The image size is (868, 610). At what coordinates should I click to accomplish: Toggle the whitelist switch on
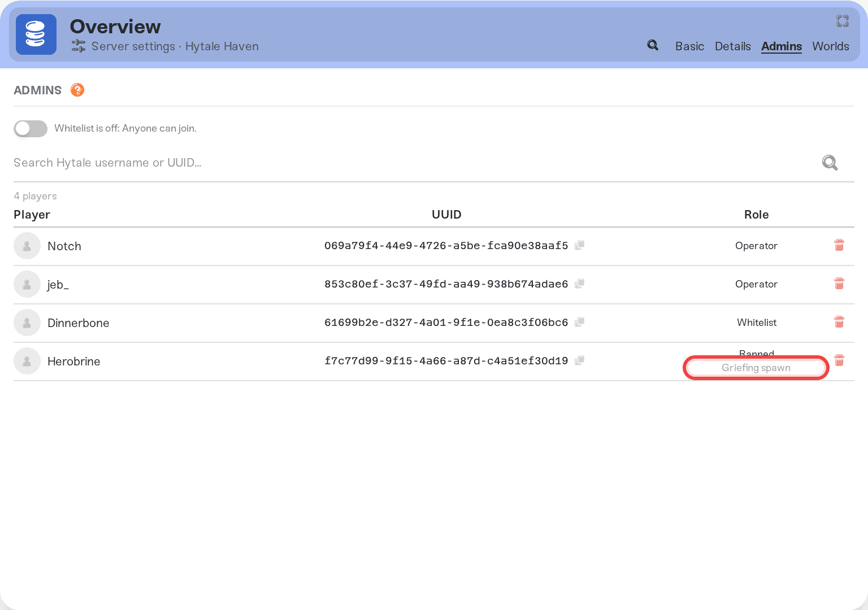click(31, 128)
